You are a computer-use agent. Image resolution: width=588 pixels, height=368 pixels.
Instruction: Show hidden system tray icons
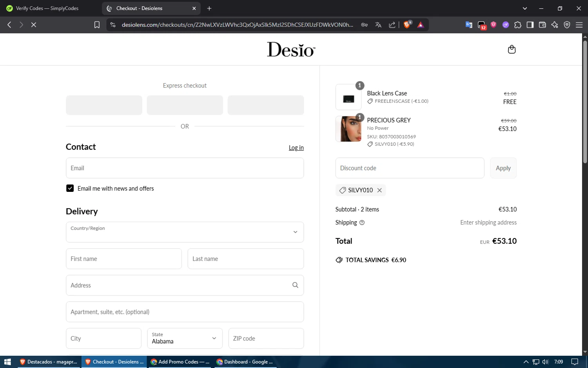tap(526, 362)
